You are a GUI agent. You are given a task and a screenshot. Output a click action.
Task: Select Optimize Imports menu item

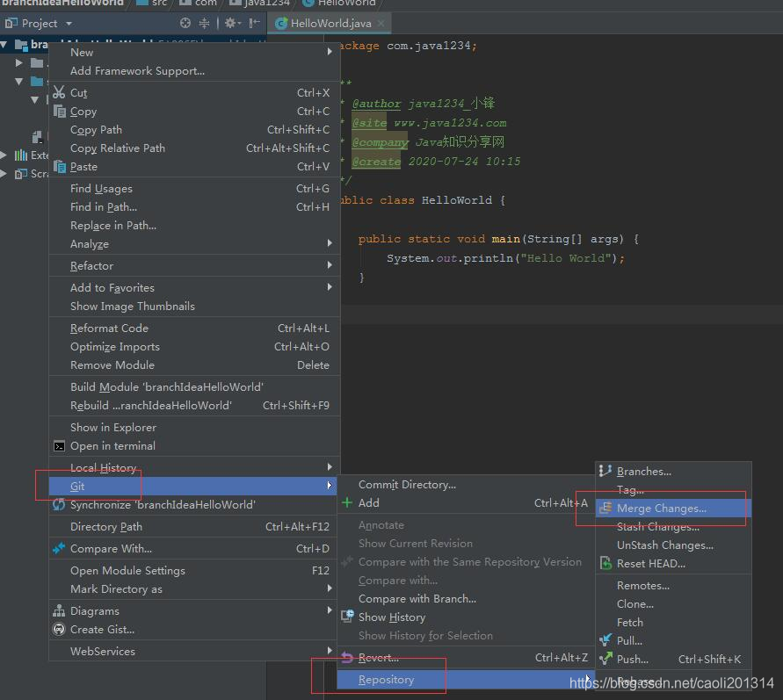coord(192,347)
